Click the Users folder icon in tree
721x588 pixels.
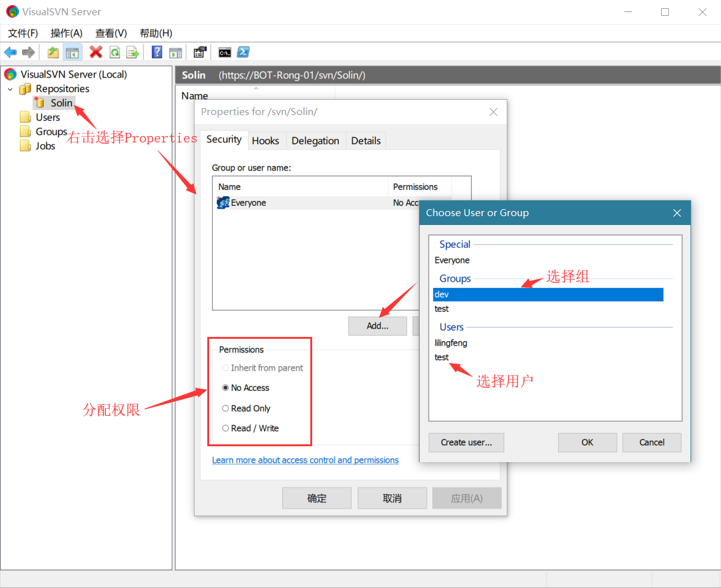(x=25, y=117)
